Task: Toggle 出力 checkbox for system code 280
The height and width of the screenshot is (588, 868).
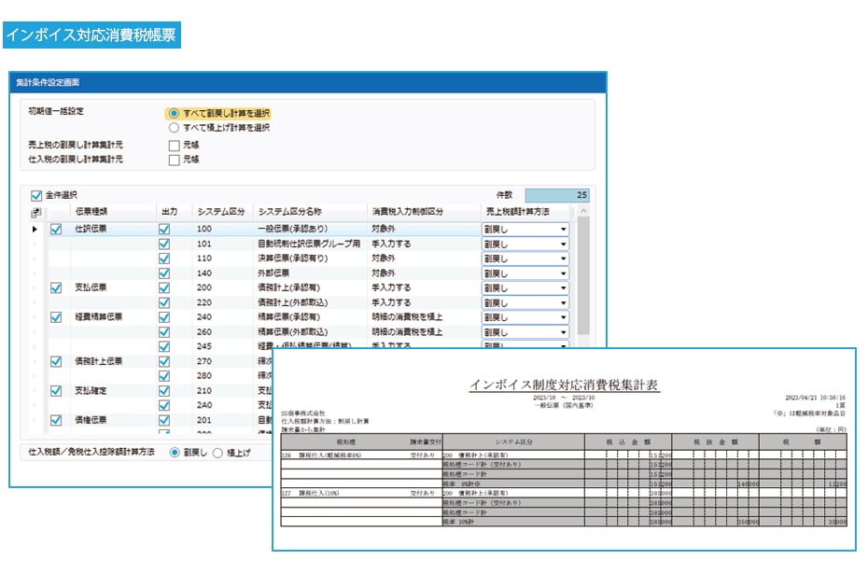Action: tap(164, 376)
